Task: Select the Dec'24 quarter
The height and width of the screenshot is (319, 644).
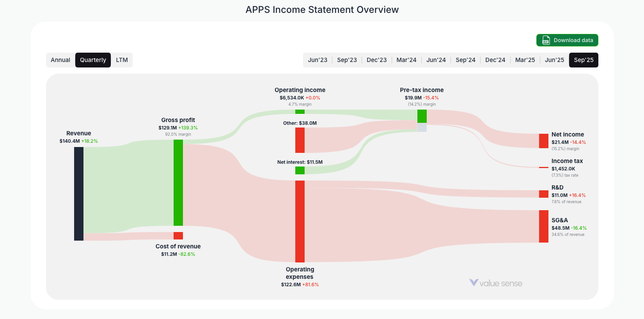Action: pos(495,60)
